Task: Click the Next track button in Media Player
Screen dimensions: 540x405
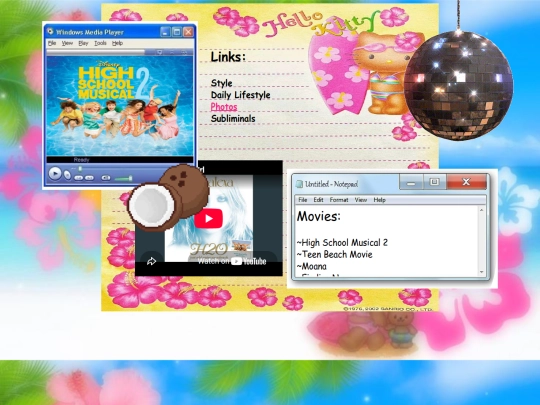Action: (90, 178)
